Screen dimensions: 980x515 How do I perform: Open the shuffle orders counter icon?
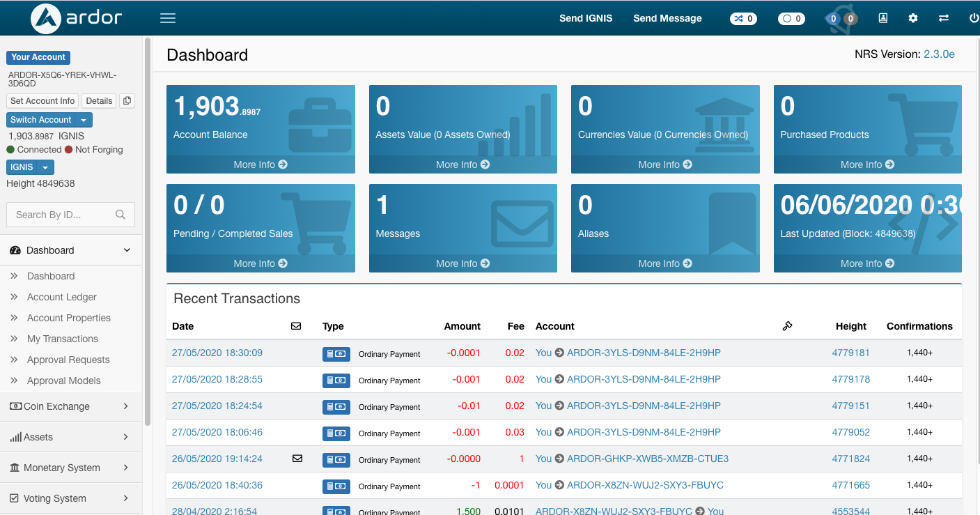click(x=743, y=18)
